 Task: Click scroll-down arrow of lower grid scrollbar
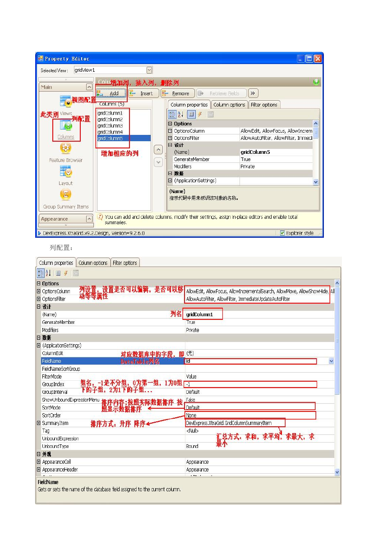(337, 472)
